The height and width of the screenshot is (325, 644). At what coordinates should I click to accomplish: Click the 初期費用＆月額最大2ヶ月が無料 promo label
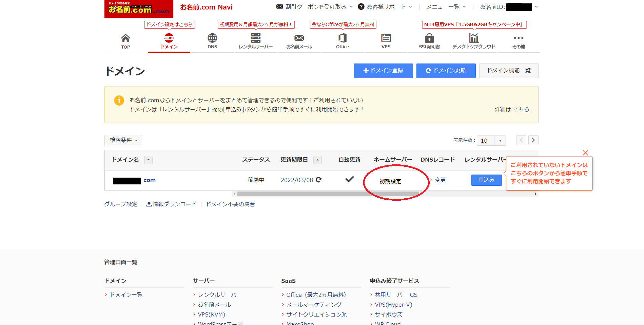[x=256, y=24]
